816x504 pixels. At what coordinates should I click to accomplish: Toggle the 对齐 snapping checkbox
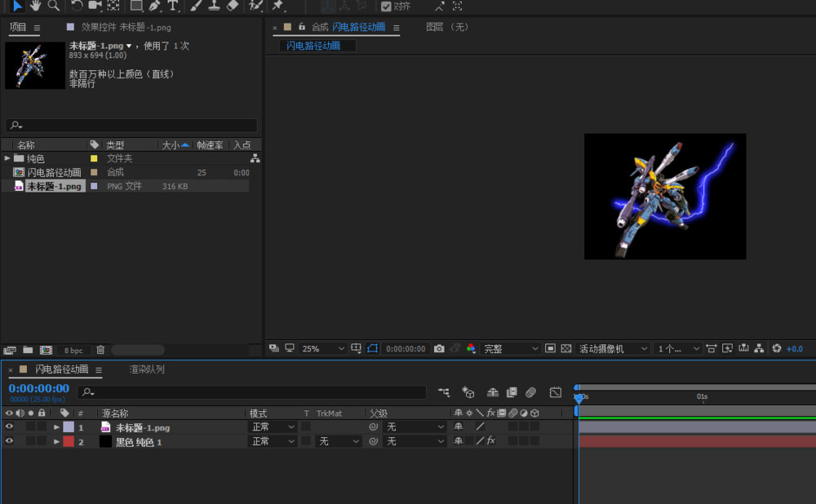(385, 7)
